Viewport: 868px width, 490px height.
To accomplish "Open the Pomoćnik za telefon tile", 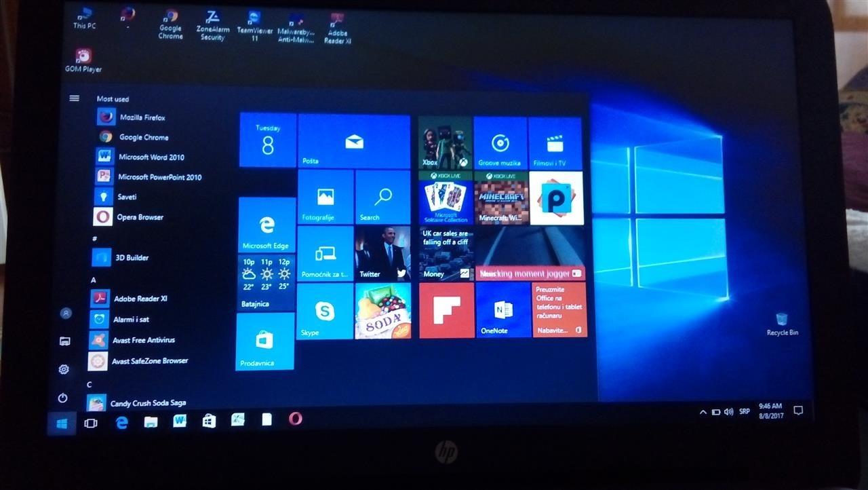I will point(325,254).
